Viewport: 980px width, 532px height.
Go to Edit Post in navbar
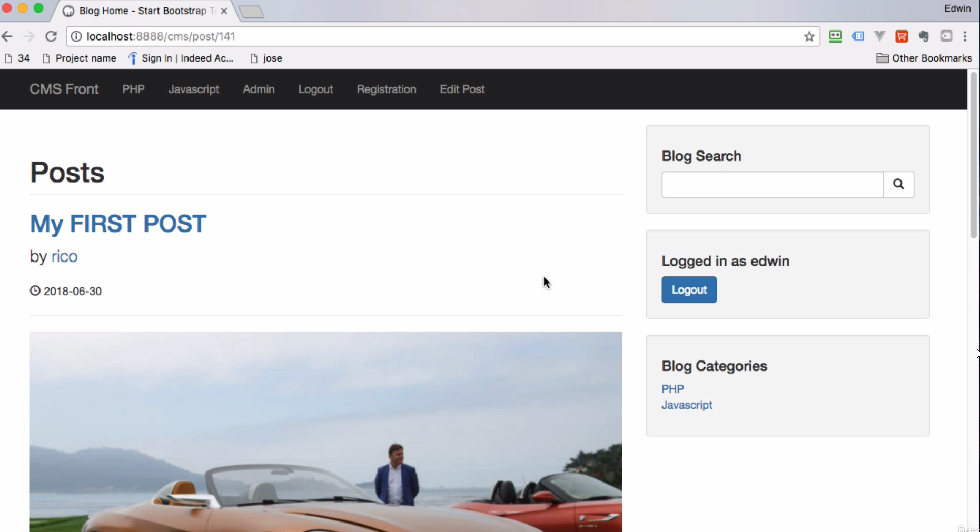(x=462, y=89)
